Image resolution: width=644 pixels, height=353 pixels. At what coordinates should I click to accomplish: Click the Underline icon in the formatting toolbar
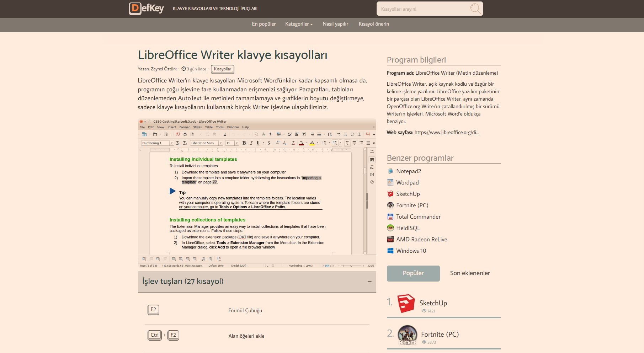click(257, 143)
